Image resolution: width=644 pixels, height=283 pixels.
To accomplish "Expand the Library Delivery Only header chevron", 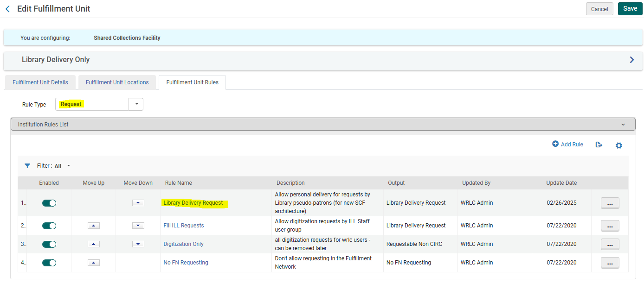I will tap(631, 59).
